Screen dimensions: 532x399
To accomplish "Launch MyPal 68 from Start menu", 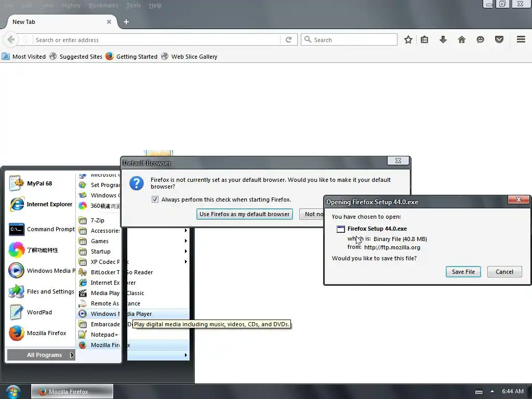I will pyautogui.click(x=41, y=183).
